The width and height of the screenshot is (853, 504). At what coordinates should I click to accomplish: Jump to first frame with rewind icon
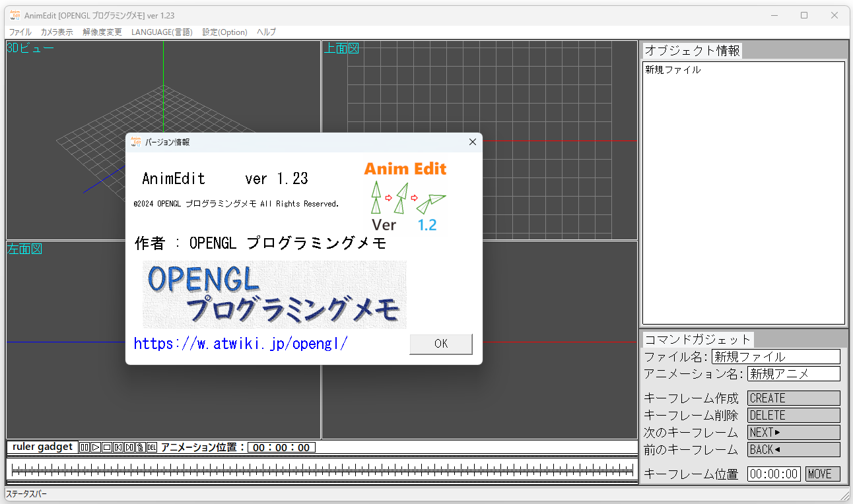click(118, 447)
